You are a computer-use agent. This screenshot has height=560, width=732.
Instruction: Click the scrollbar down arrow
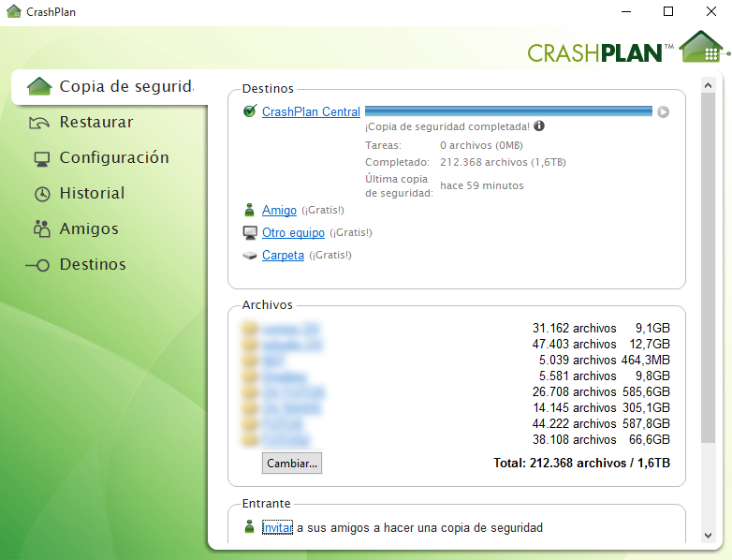tap(708, 536)
